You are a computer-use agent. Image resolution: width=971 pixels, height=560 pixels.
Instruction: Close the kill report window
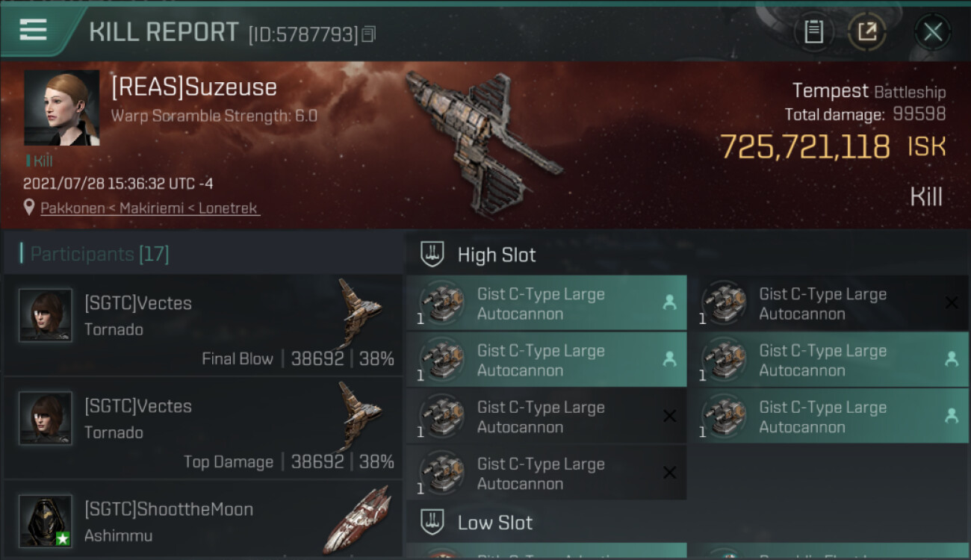(x=933, y=32)
